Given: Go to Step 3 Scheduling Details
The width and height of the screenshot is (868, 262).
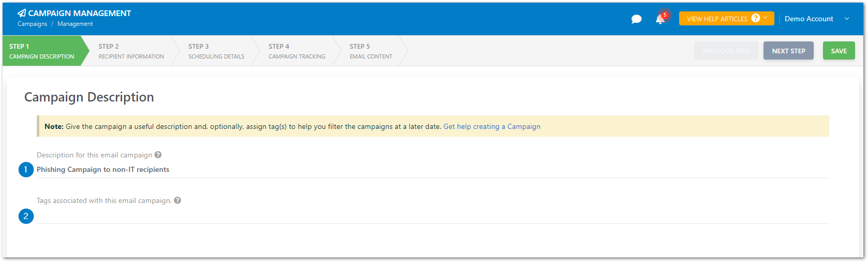Looking at the screenshot, I should click(x=216, y=51).
